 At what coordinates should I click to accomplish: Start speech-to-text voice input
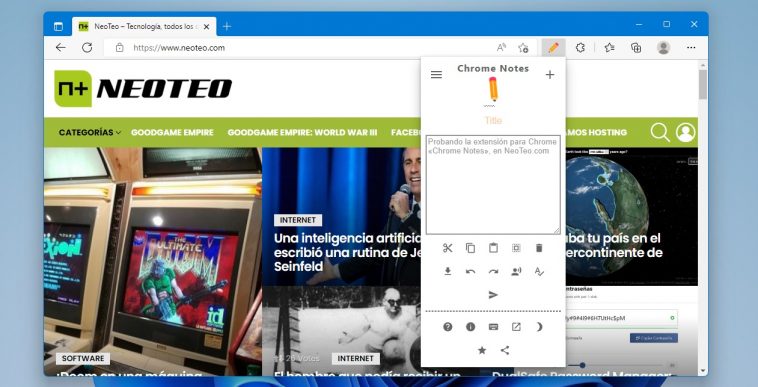[516, 272]
